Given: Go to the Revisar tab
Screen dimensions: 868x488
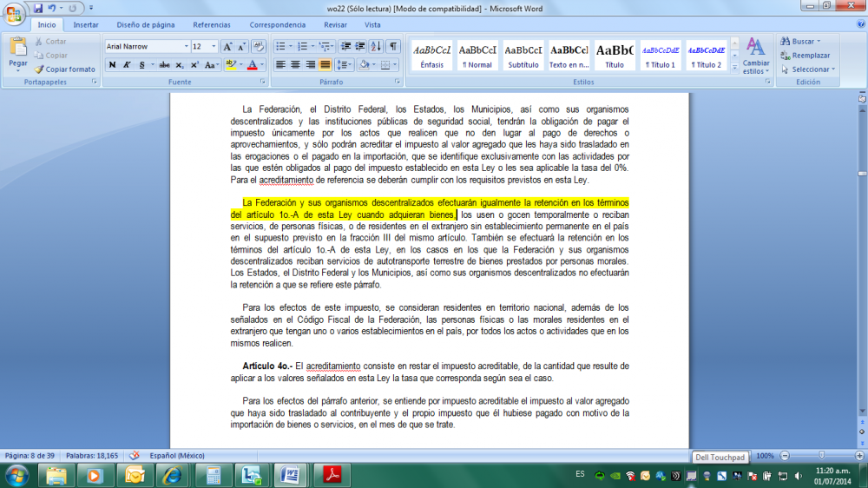Looking at the screenshot, I should point(335,25).
